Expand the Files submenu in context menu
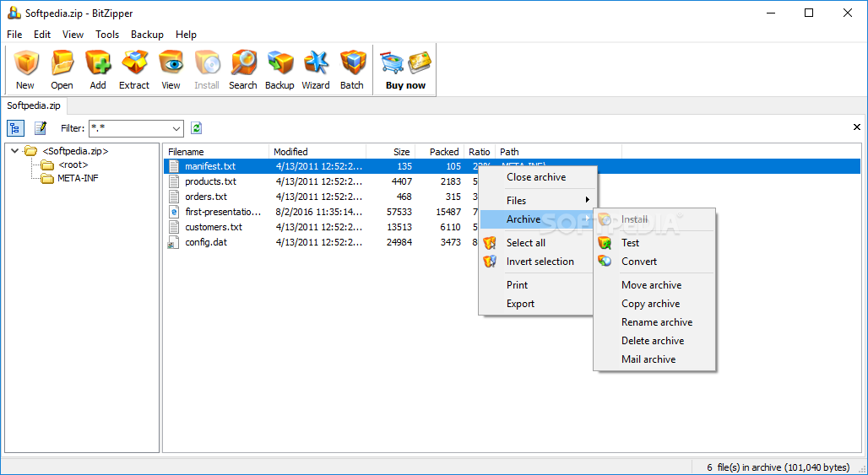Image resolution: width=868 pixels, height=475 pixels. 538,200
